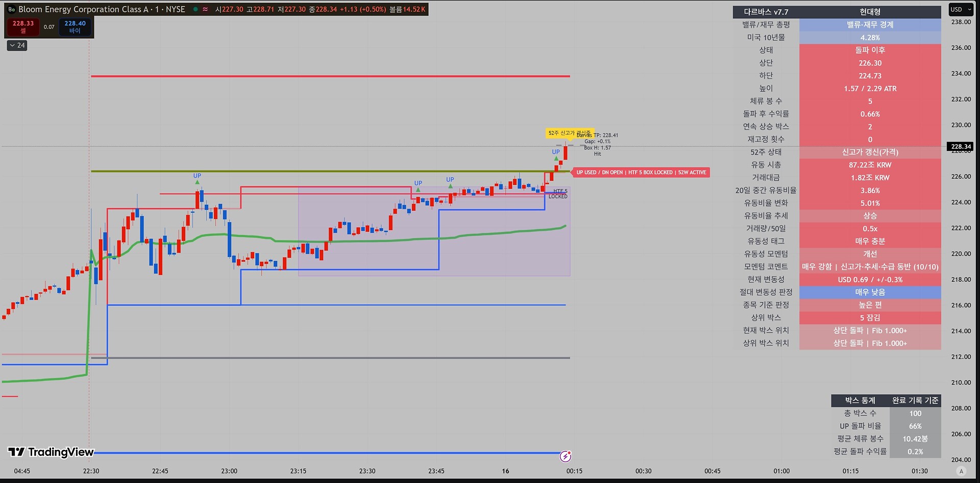Click the lightning bolt icon on the time axis
Screen dimensions: 980x483
coord(566,456)
